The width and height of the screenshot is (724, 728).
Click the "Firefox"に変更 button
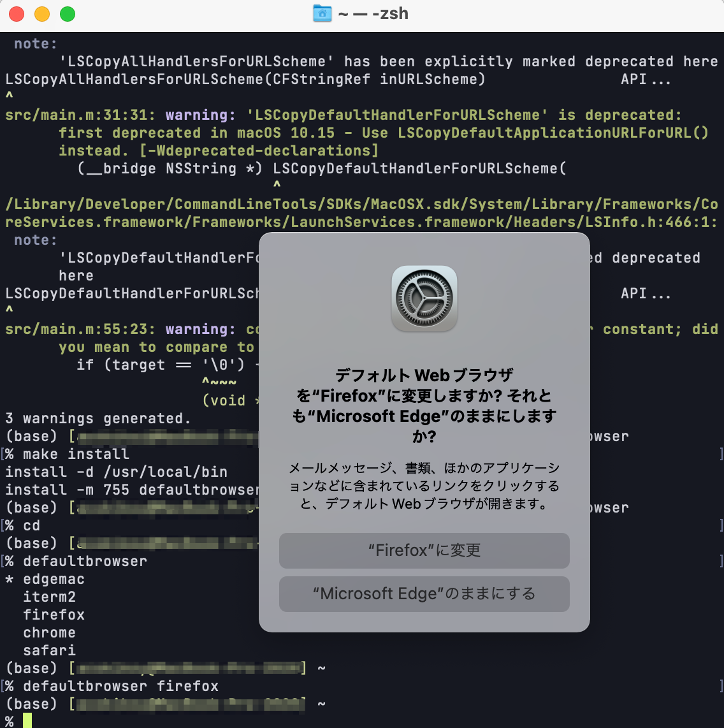coord(424,551)
